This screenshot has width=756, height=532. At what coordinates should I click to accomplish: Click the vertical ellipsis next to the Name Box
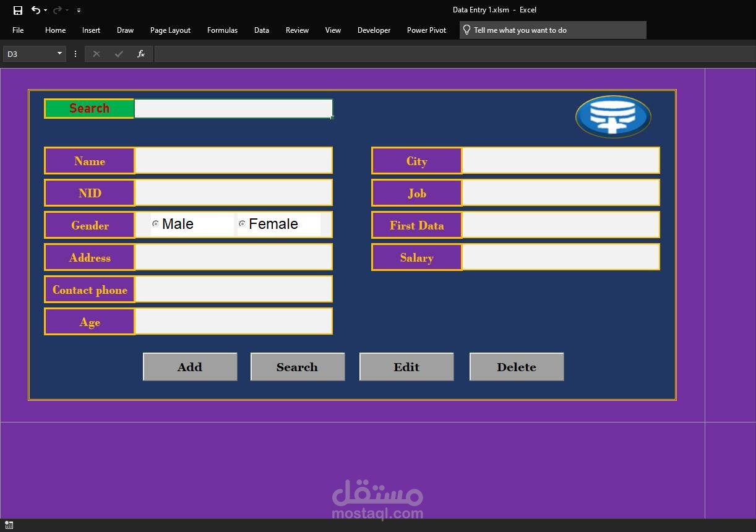click(x=75, y=54)
